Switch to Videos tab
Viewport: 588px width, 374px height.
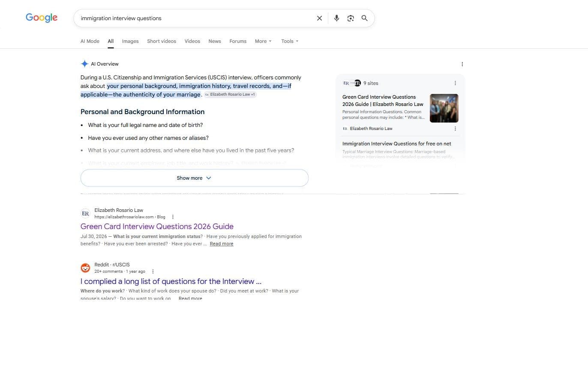click(192, 41)
